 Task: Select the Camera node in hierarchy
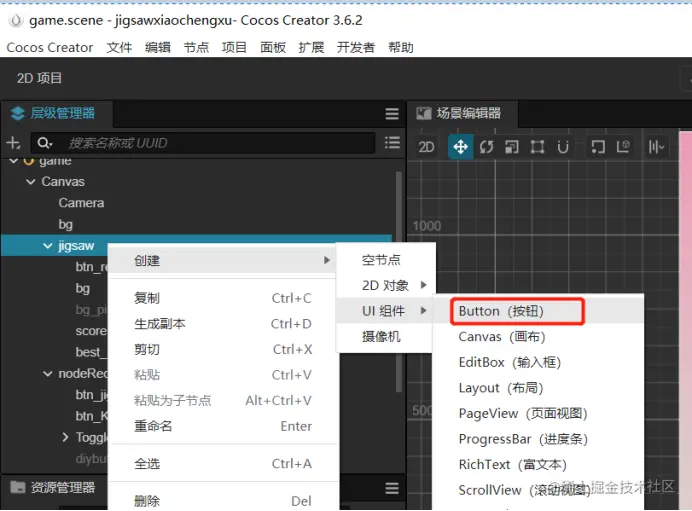(81, 203)
